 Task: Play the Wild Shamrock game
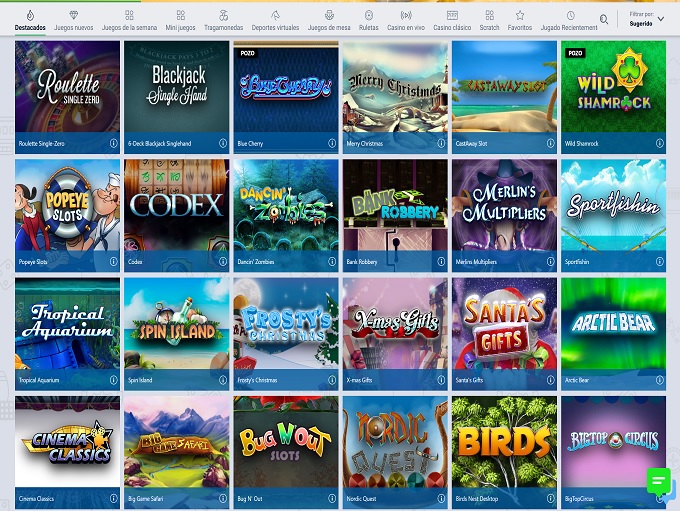click(x=613, y=86)
